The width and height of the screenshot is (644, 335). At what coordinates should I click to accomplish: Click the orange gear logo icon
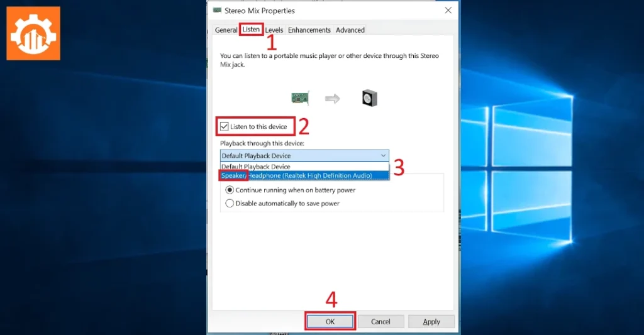pyautogui.click(x=33, y=33)
